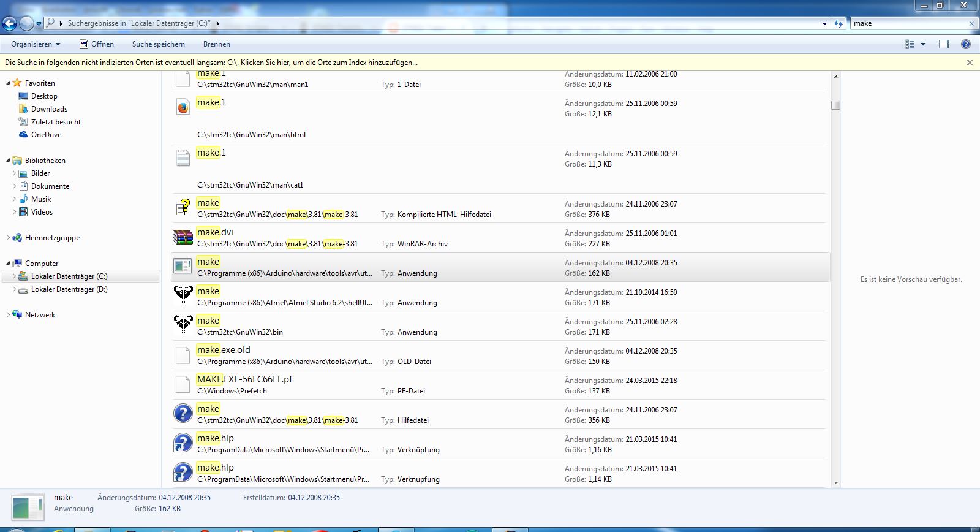Viewport: 980px width, 532px height.
Task: Click the refresh button beside the address bar
Action: [839, 23]
